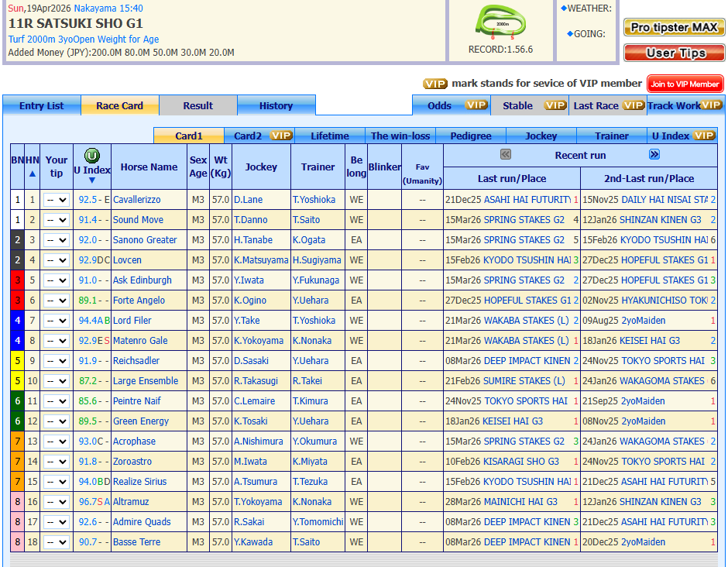728x567 pixels.
Task: Click the User Tips button
Action: point(674,53)
